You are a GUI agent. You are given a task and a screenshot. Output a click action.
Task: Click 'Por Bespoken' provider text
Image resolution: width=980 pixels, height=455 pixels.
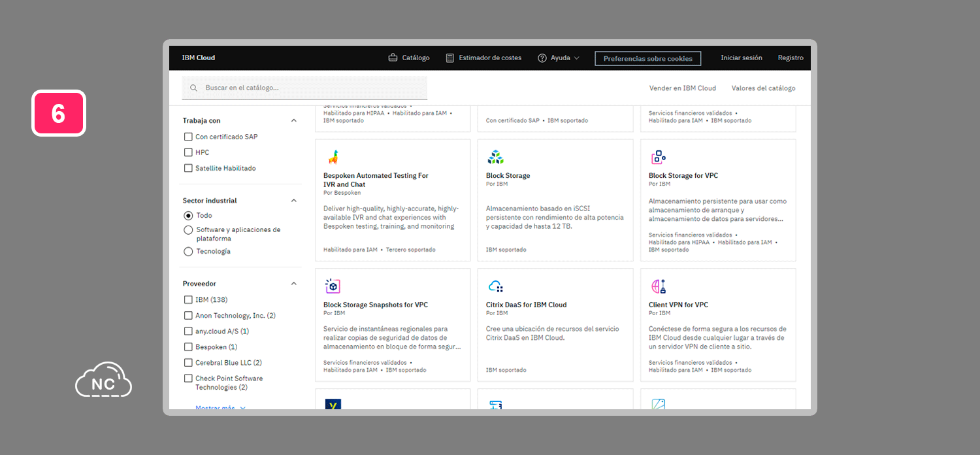342,193
